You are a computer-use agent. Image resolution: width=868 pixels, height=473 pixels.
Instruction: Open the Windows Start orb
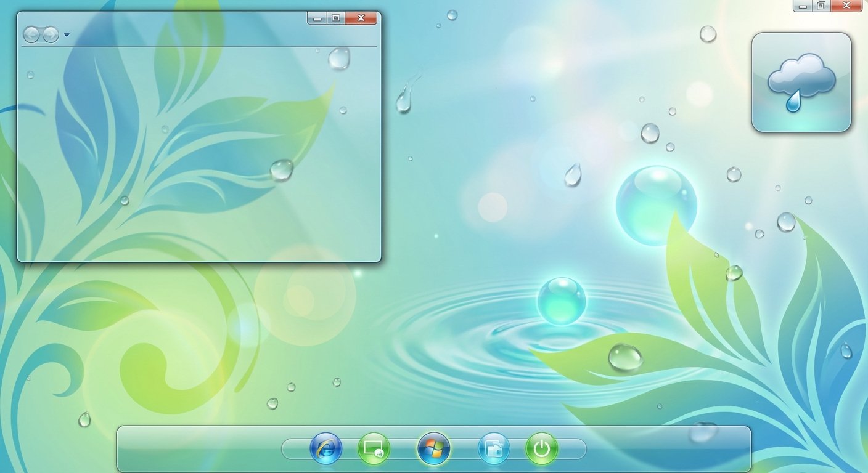(x=433, y=448)
